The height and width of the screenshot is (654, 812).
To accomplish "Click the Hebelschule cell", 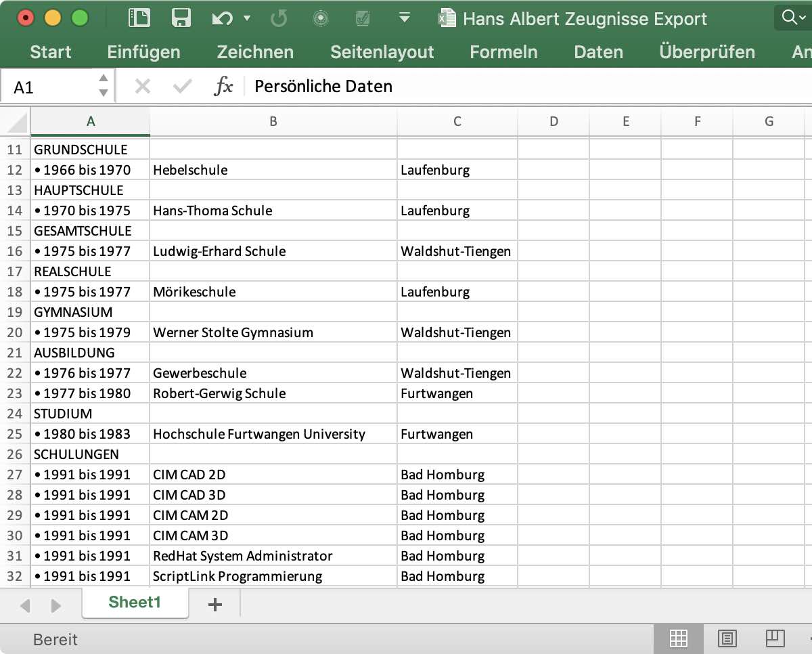I will 273,170.
